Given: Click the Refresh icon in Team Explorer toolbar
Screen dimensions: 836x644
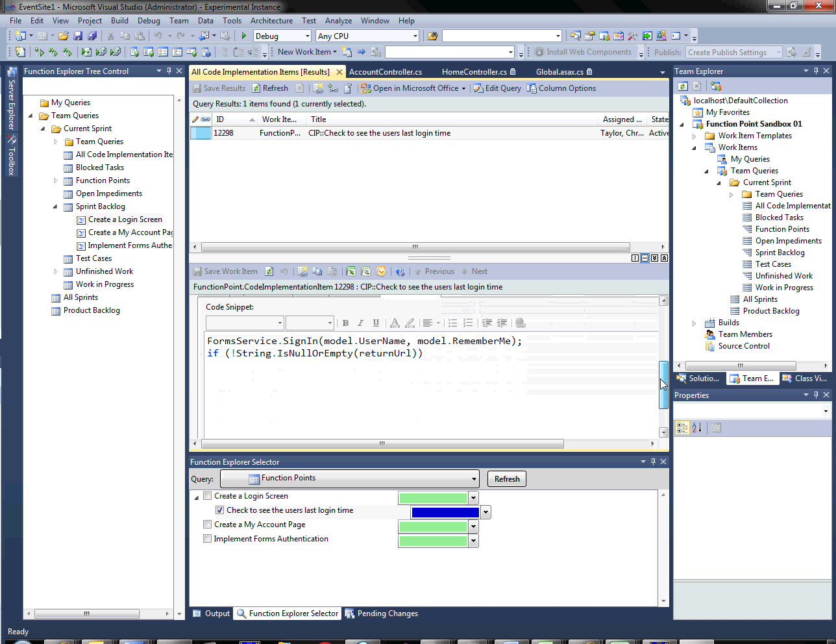Looking at the screenshot, I should coord(683,86).
